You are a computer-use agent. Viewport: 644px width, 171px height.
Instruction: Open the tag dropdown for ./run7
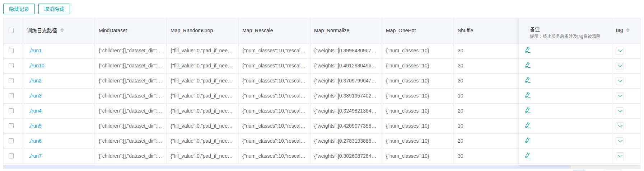pos(620,156)
